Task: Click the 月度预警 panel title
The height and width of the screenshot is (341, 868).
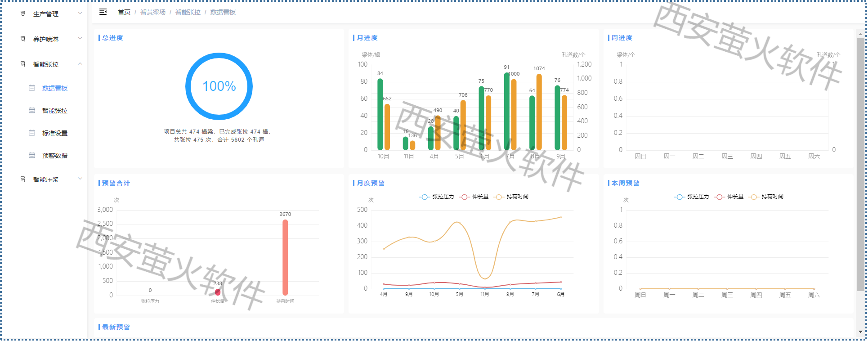Action: 371,183
